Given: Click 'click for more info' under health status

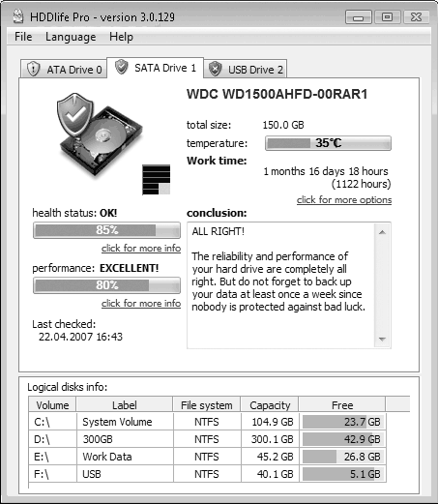Looking at the screenshot, I should [141, 249].
